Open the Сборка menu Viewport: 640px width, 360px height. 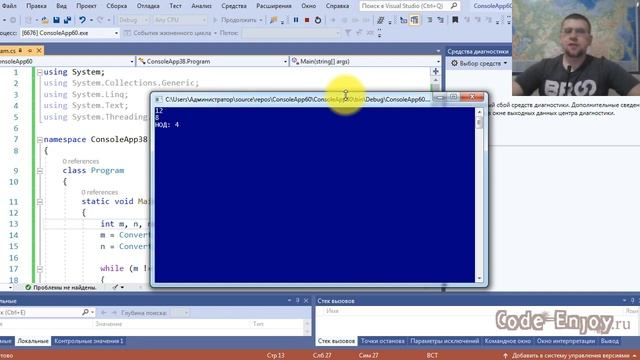pos(116,6)
